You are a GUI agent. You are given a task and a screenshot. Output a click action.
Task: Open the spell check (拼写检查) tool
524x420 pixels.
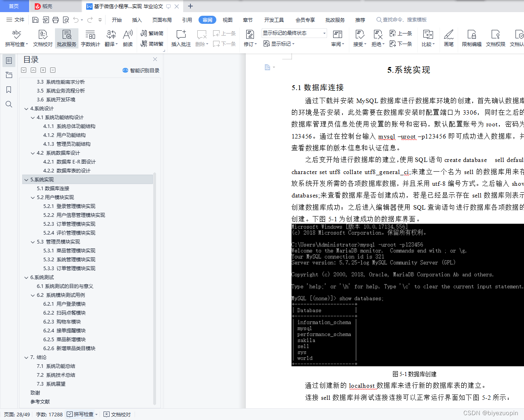pos(17,38)
